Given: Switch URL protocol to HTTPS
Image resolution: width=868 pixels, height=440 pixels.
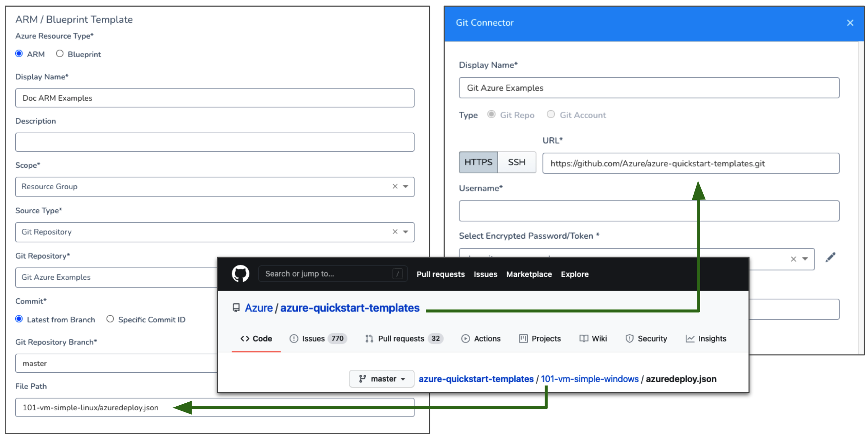Looking at the screenshot, I should 478,162.
